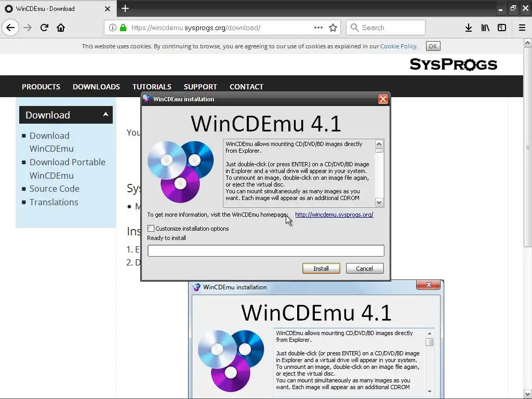Open the TUTORIALS menu

click(152, 87)
